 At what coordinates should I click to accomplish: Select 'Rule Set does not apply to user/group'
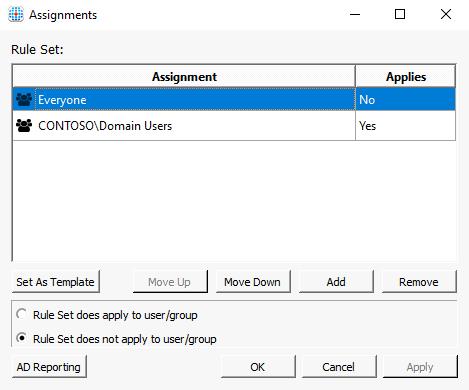click(x=22, y=338)
